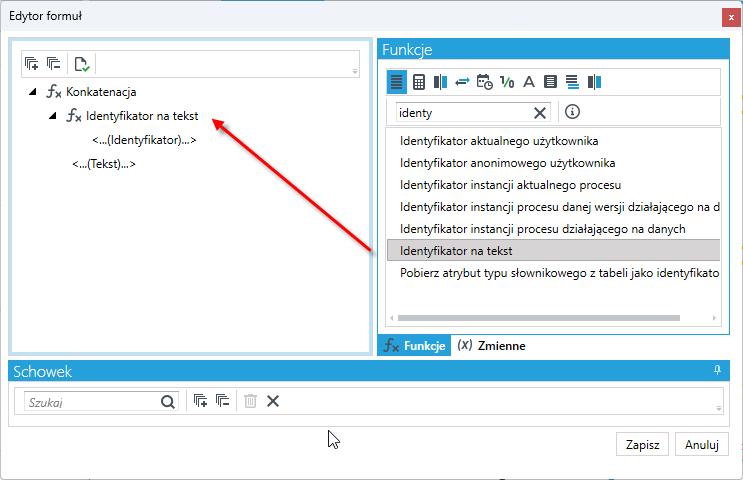Filter functions by the calendar clock icon
The height and width of the screenshot is (480, 743).
(x=484, y=82)
